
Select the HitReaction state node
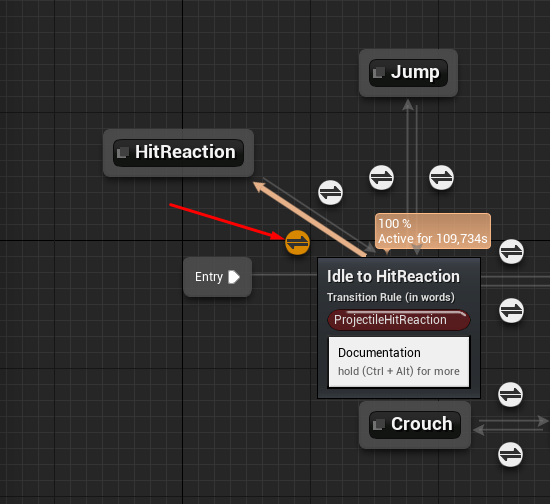pos(178,153)
